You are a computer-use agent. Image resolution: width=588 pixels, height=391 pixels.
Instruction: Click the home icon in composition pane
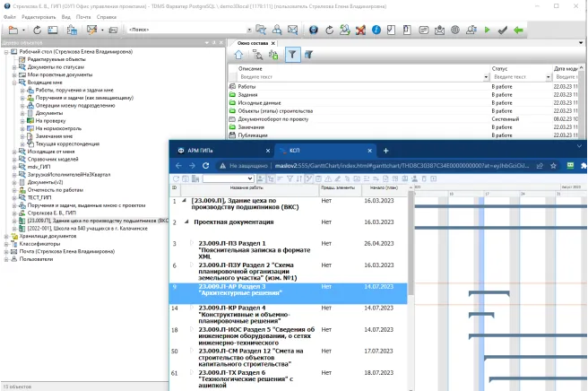coord(239,55)
